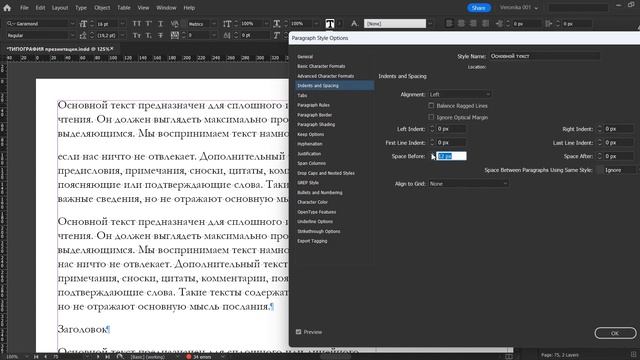
Task: Align paragraph right in control bar
Action: coord(473,24)
